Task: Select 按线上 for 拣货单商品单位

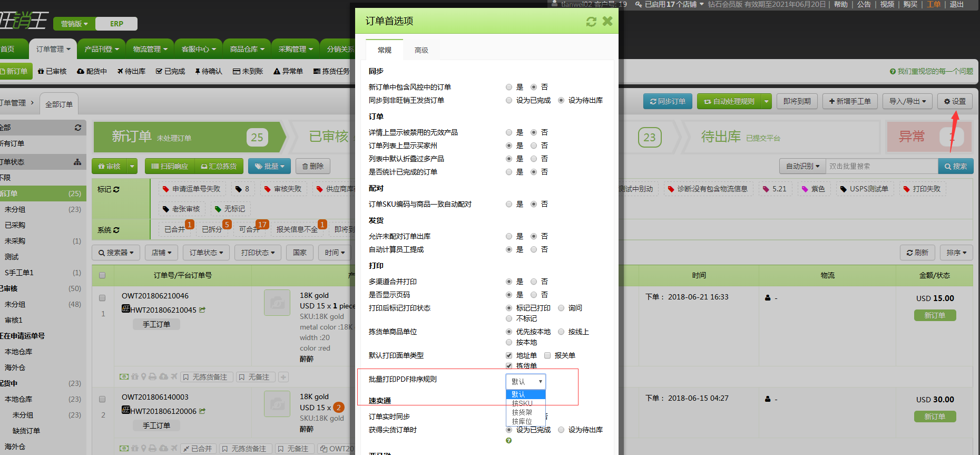Action: tap(561, 332)
